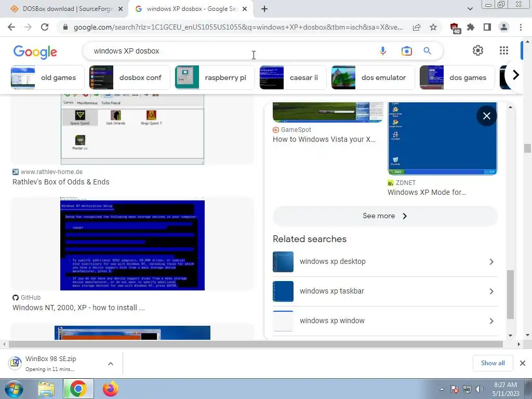Open a new browser tab

click(264, 9)
